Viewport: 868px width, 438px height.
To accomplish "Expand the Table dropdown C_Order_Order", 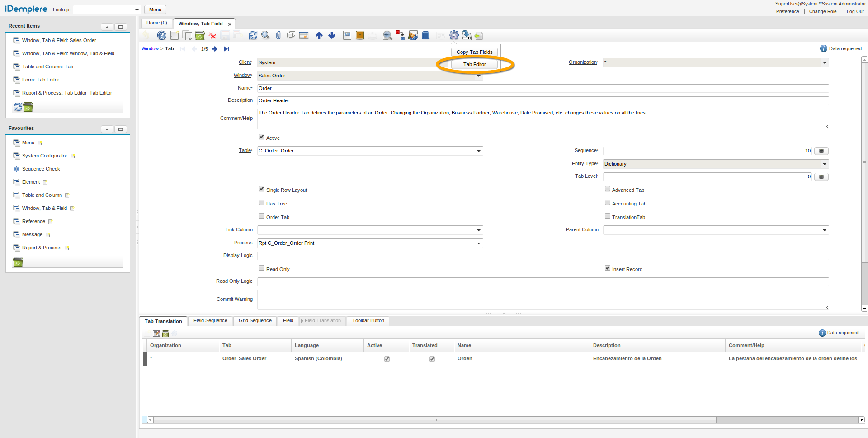I will coord(478,151).
